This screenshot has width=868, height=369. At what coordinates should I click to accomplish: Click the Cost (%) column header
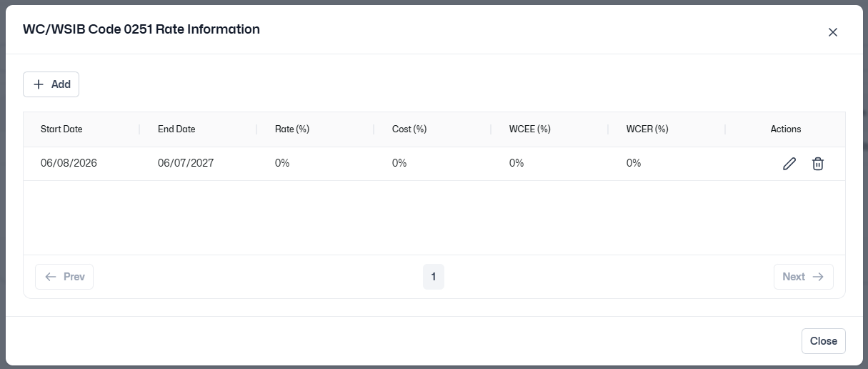(409, 129)
